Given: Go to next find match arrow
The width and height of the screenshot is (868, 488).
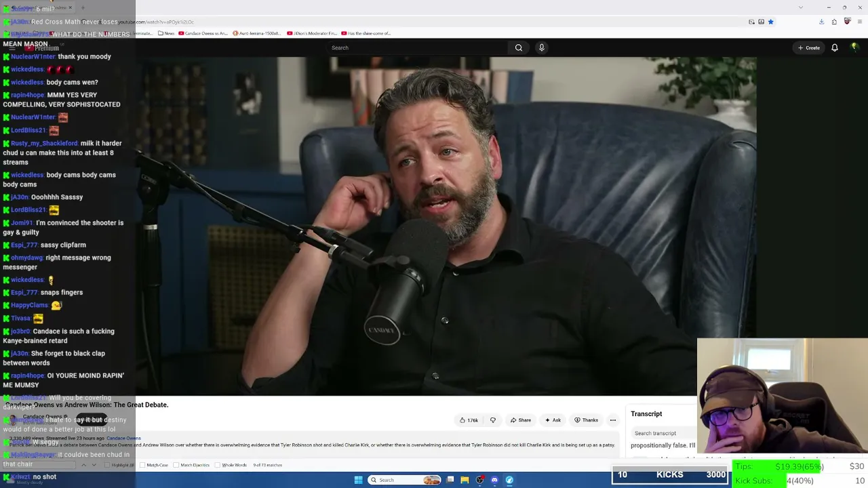Looking at the screenshot, I should tap(94, 465).
